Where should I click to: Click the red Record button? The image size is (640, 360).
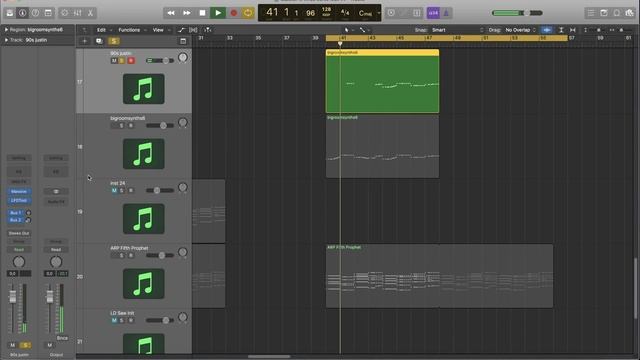tap(233, 13)
